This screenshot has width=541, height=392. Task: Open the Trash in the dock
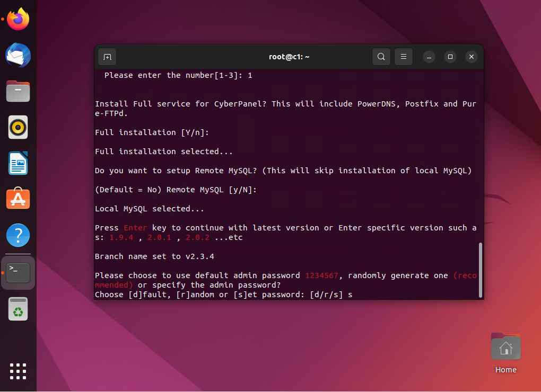pos(18,309)
